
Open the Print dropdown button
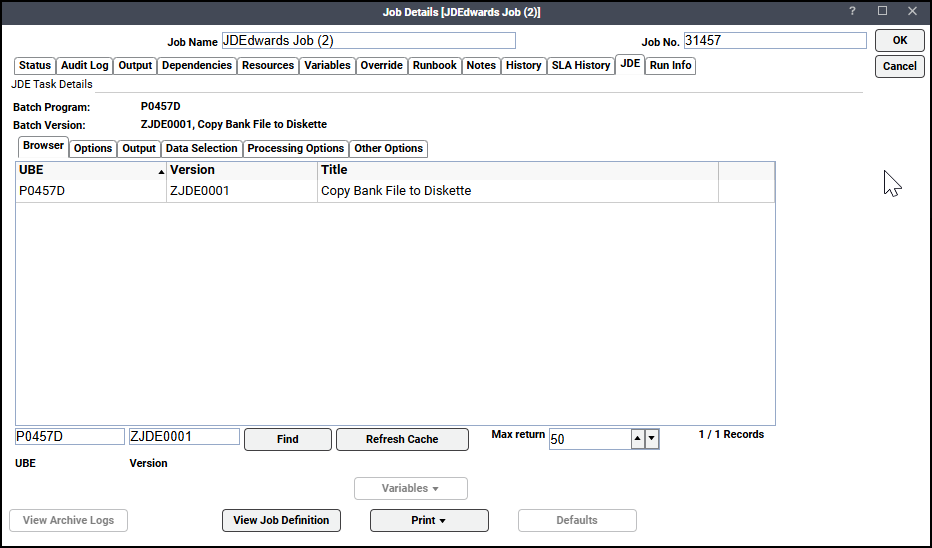click(x=429, y=520)
